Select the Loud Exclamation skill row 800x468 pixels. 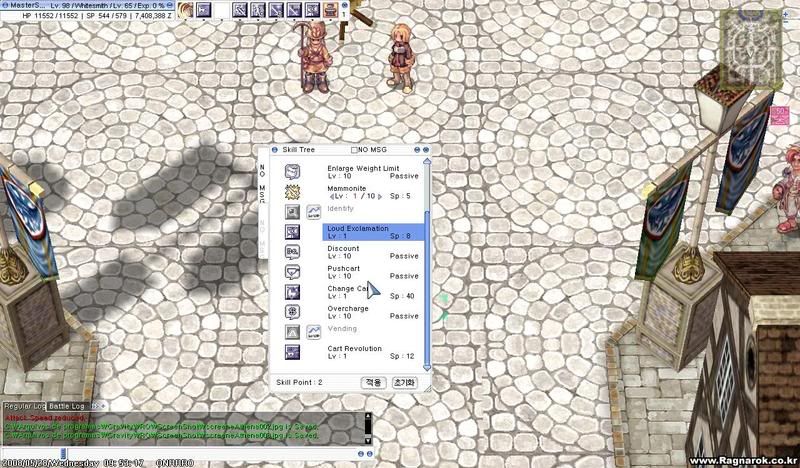coord(373,232)
